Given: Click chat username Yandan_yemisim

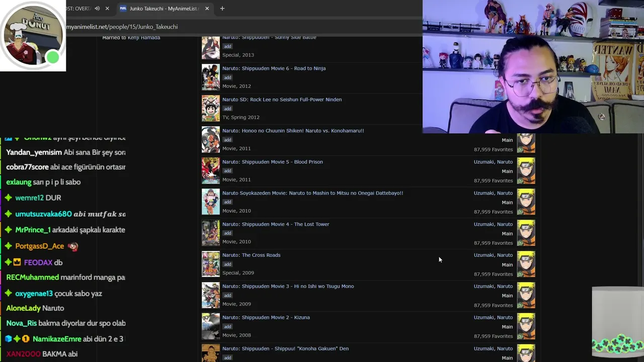Looking at the screenshot, I should click(34, 152).
